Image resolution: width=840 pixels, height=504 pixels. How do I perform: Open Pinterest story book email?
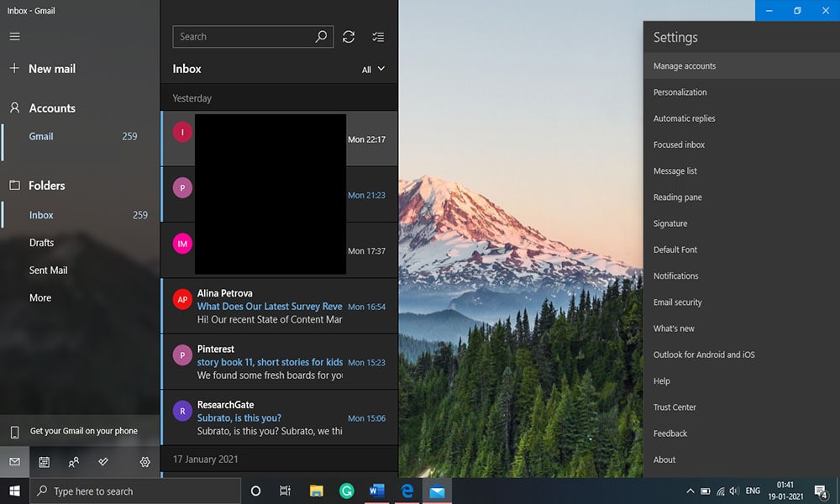tap(279, 362)
